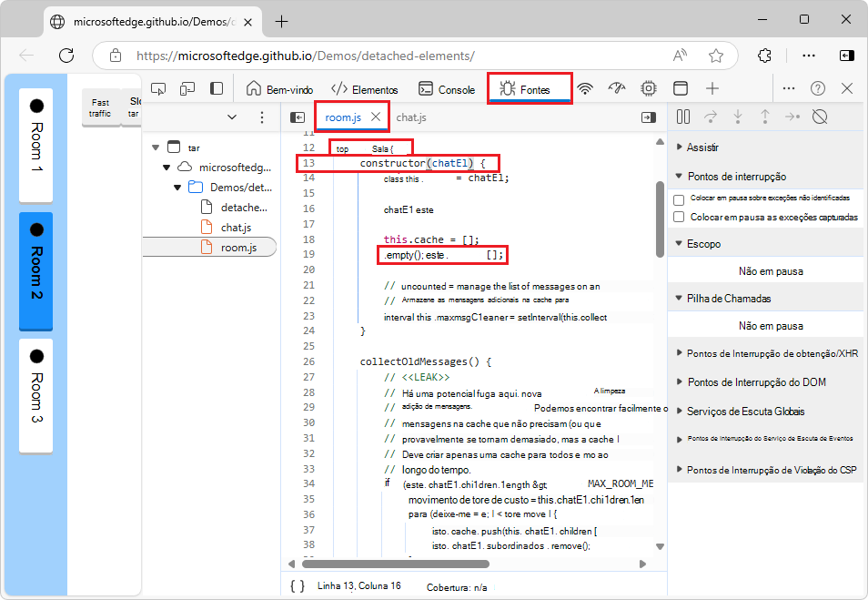Open DevTools settings gear
The width and height of the screenshot is (868, 600).
coord(648,88)
